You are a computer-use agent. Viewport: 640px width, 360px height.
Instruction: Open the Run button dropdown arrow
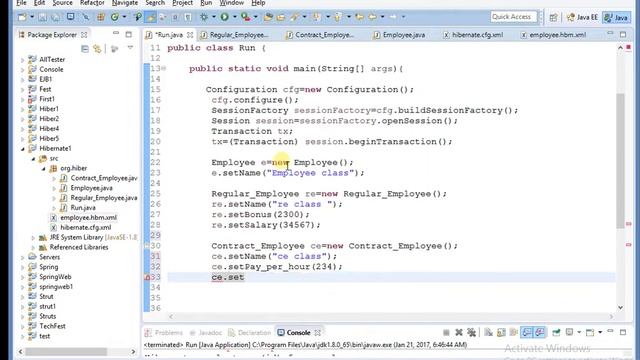pos(235,17)
